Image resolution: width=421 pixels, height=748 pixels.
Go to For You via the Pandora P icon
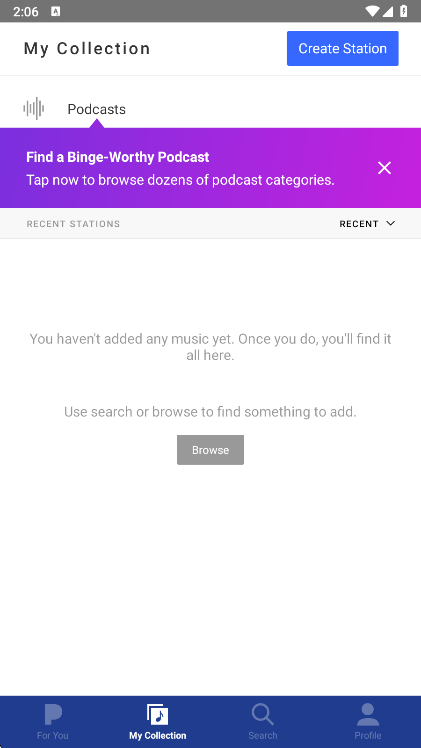pos(53,715)
